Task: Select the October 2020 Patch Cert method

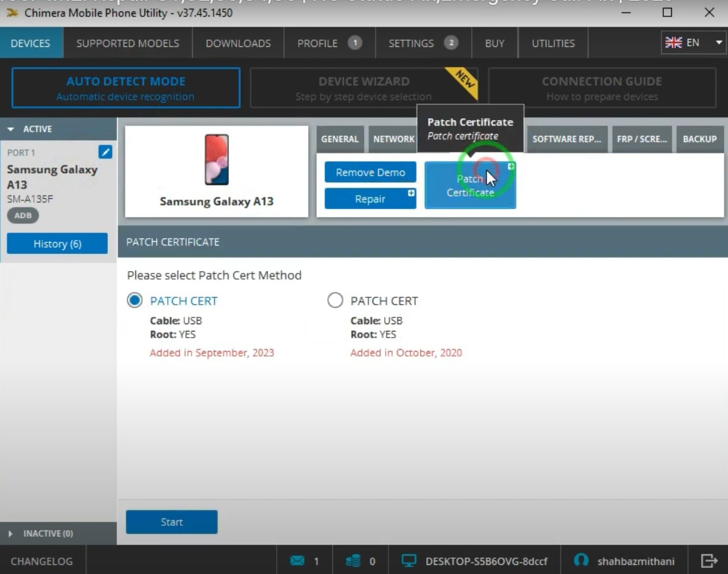Action: pos(335,300)
